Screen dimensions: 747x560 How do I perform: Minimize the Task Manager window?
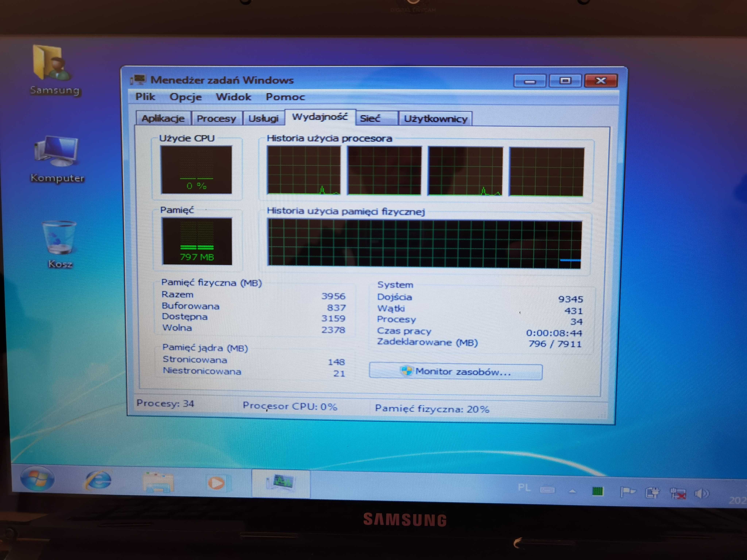530,81
